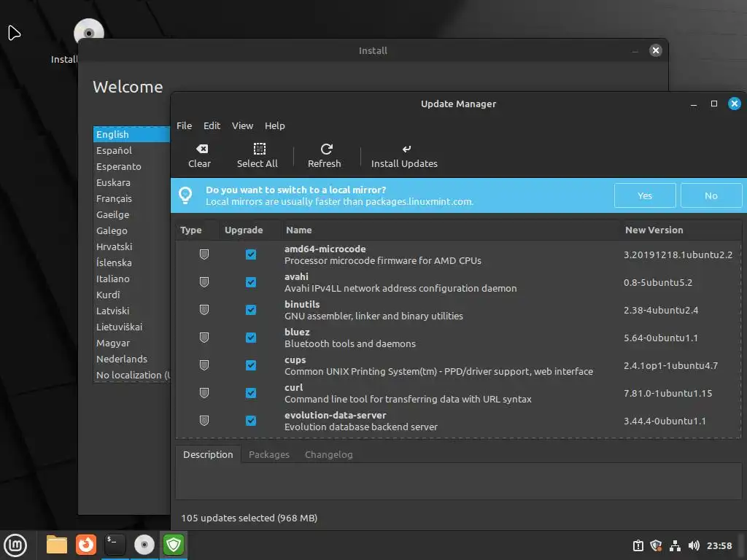The image size is (747, 560).
Task: Switch to the Packages tab
Action: (x=268, y=454)
